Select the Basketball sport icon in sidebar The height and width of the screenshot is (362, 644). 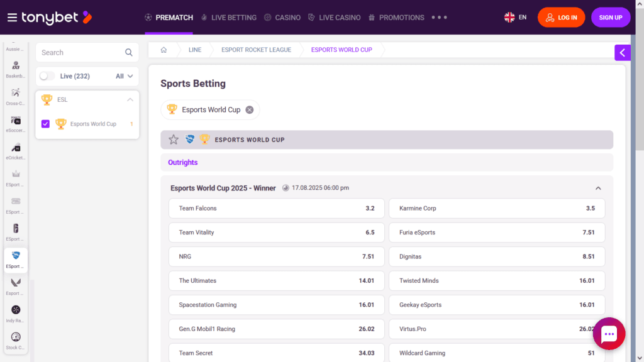tap(14, 67)
